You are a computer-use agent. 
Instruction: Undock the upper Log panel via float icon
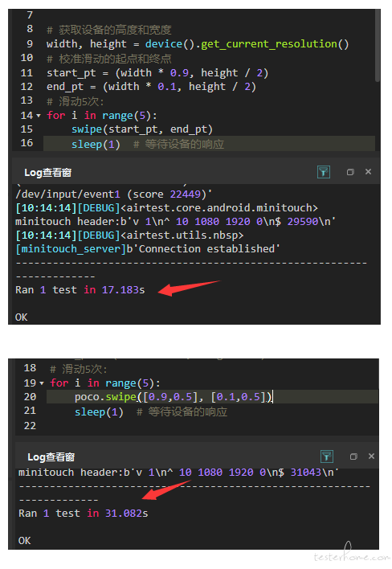coord(350,172)
